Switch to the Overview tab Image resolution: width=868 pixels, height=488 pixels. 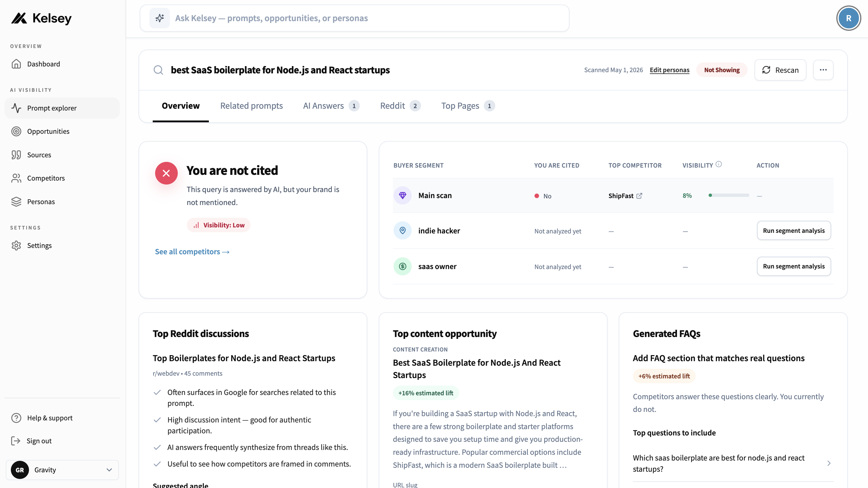pyautogui.click(x=180, y=106)
